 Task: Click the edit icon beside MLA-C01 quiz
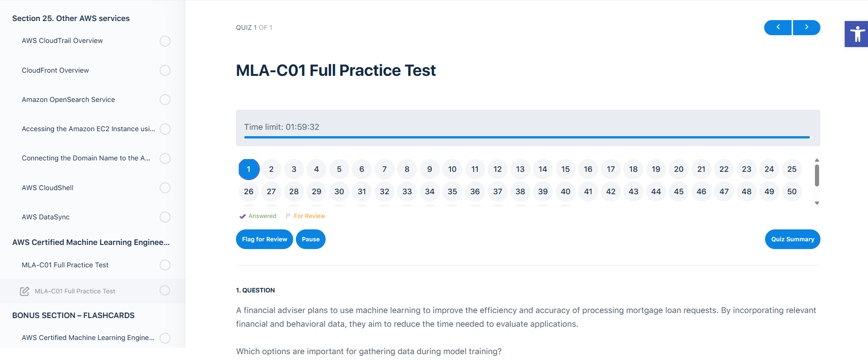pyautogui.click(x=25, y=291)
